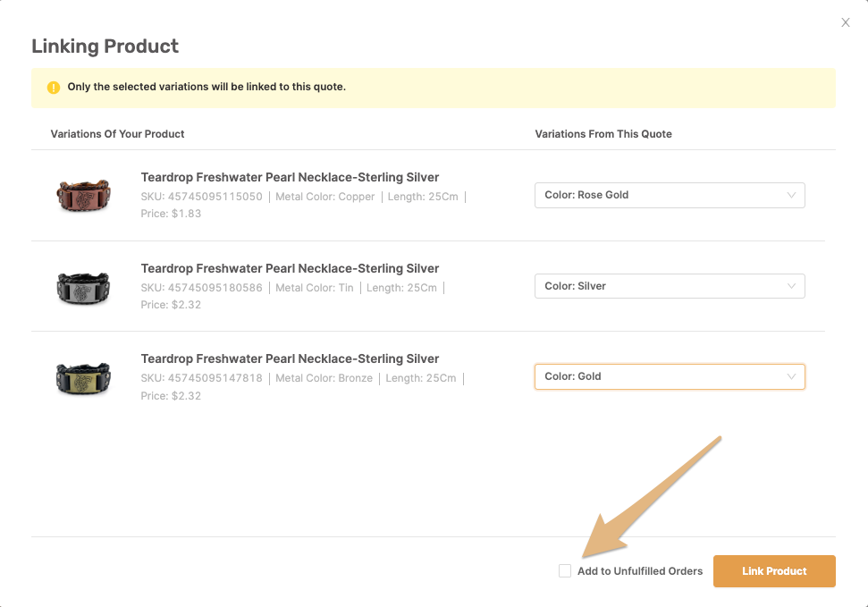Click the Variations Of Your Product header
868x607 pixels.
117,134
